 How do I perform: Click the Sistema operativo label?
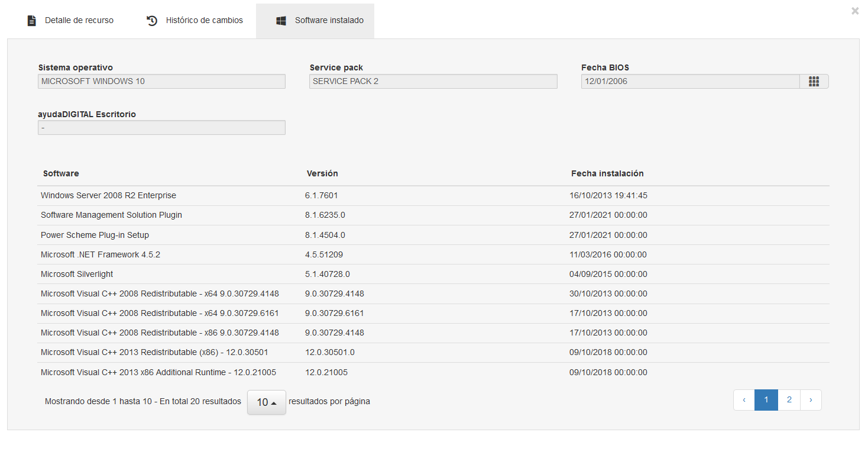point(76,67)
